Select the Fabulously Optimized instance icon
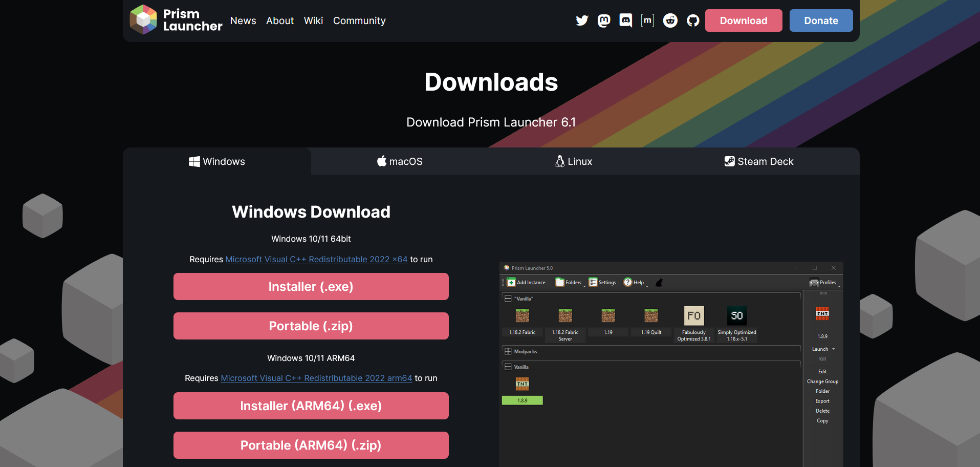 [x=694, y=315]
